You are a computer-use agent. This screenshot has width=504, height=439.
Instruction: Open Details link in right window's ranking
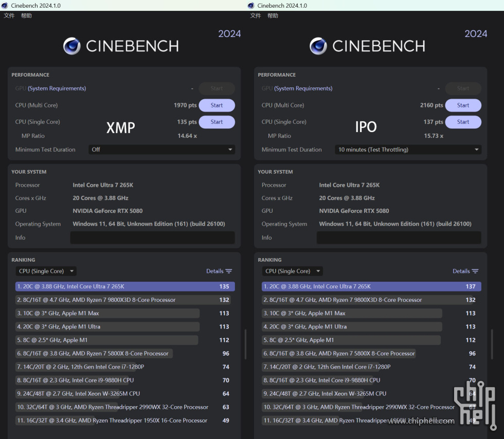pyautogui.click(x=461, y=271)
